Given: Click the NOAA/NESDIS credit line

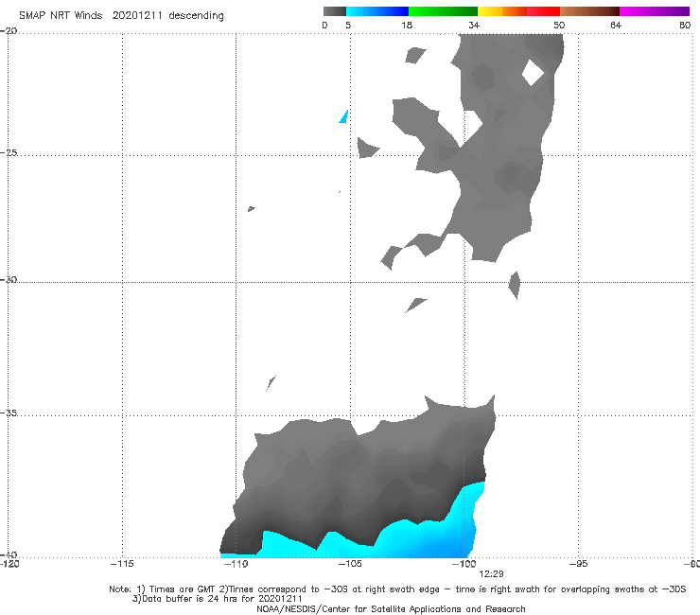Looking at the screenshot, I should click(391, 608).
